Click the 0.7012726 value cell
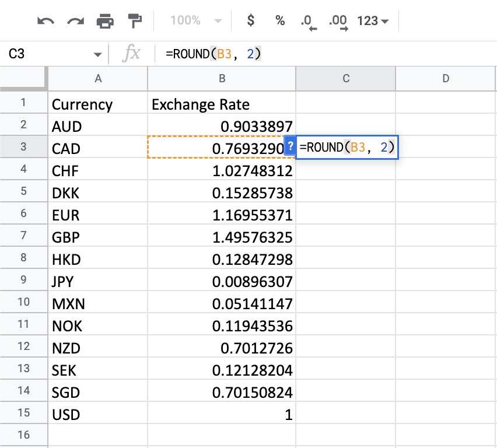 pos(222,346)
